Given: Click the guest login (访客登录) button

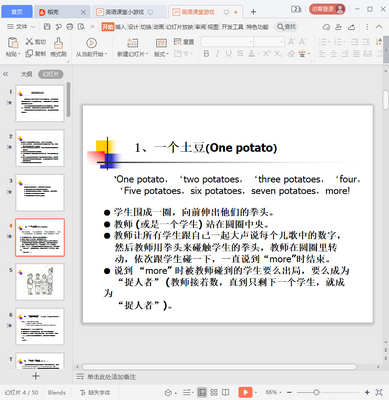Looking at the screenshot, I should coord(327,9).
